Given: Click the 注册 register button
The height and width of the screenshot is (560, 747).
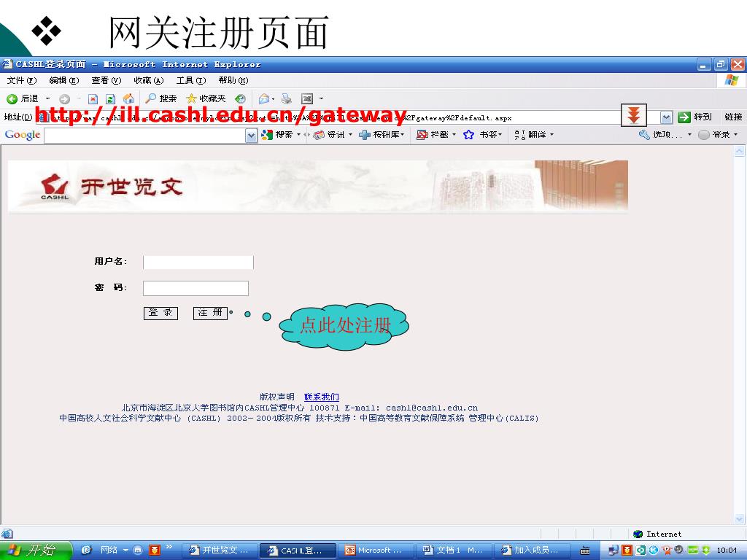Looking at the screenshot, I should pyautogui.click(x=210, y=313).
